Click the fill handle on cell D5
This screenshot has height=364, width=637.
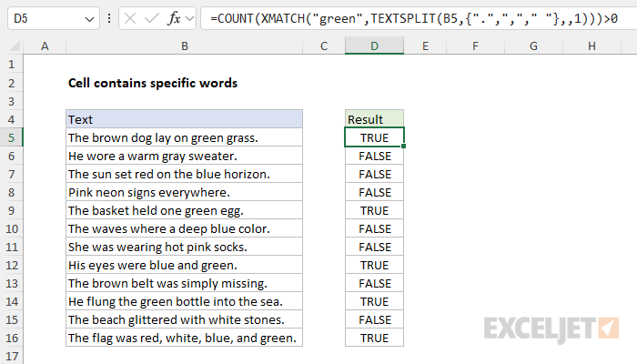tap(403, 147)
